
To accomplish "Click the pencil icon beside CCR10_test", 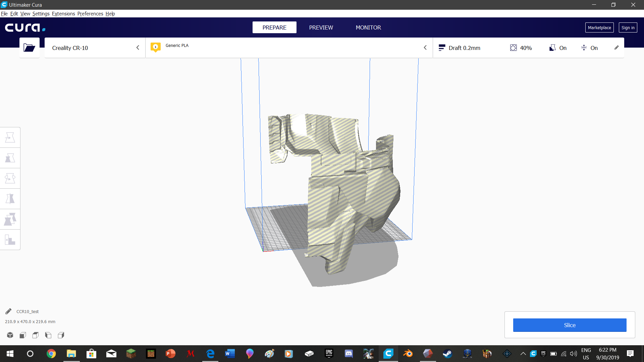I will tap(8, 311).
